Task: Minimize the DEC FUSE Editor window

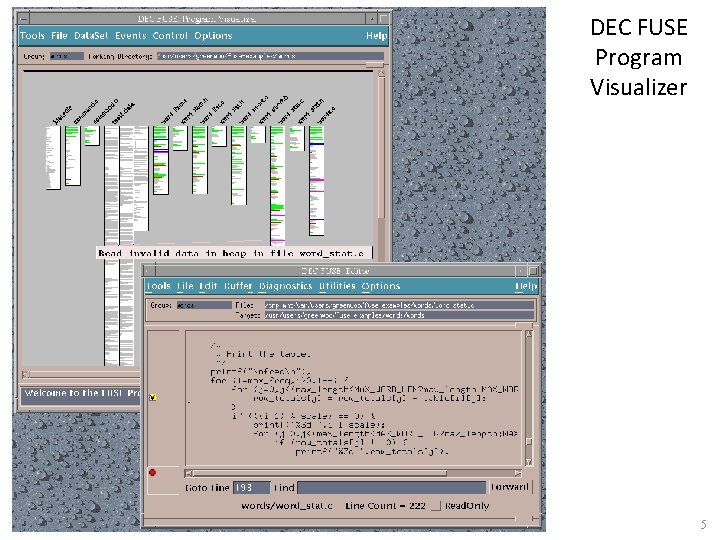Action: click(521, 270)
